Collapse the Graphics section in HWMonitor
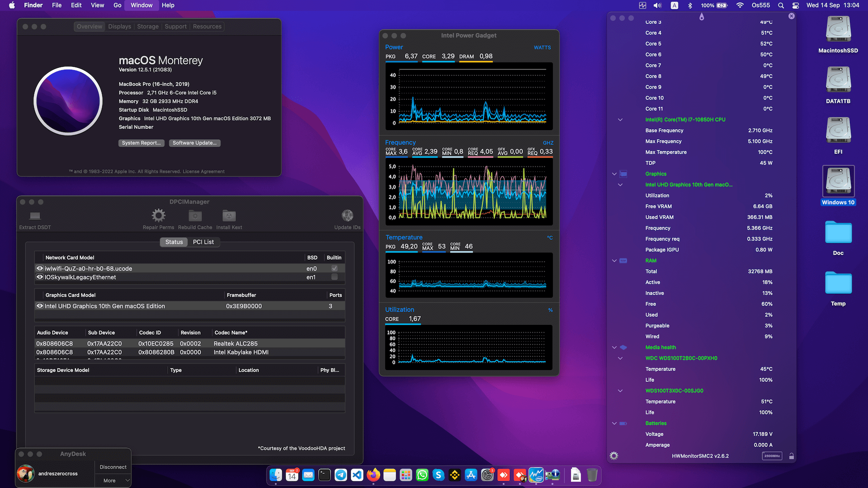868x488 pixels. click(614, 174)
